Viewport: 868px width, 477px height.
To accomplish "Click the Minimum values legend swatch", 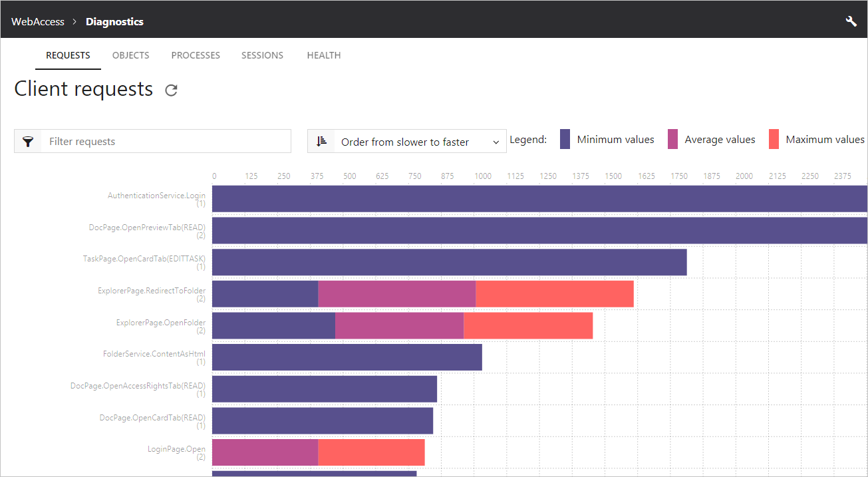I will [x=565, y=139].
